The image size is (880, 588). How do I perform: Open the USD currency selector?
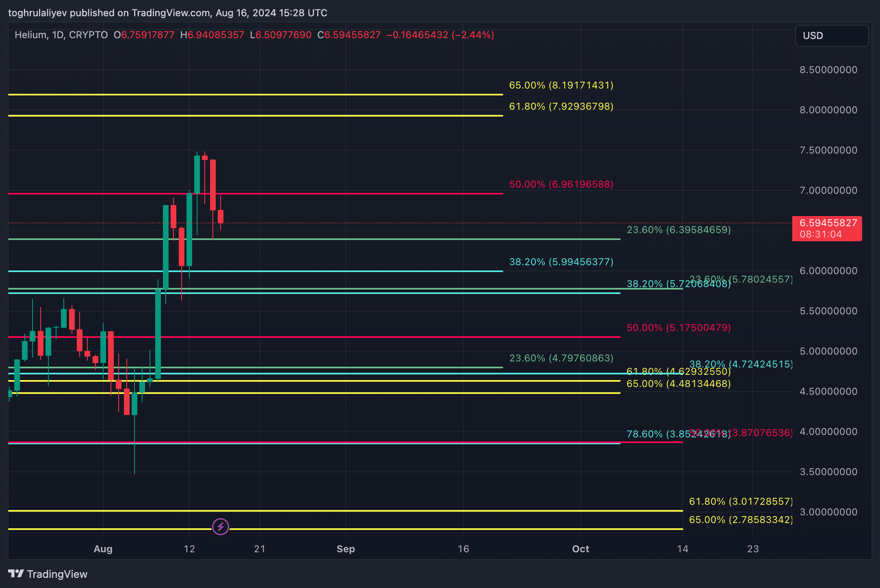coord(832,36)
